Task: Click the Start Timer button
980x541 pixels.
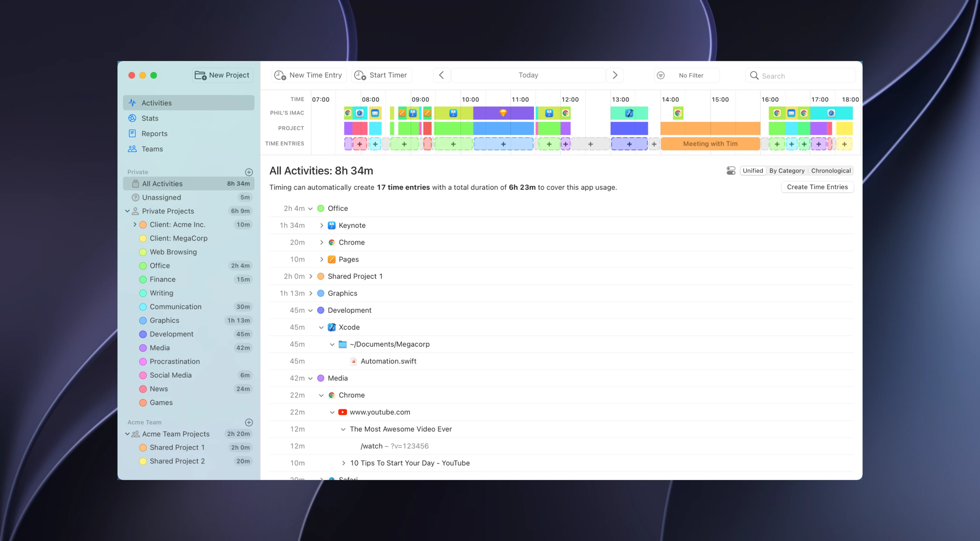Action: point(381,75)
